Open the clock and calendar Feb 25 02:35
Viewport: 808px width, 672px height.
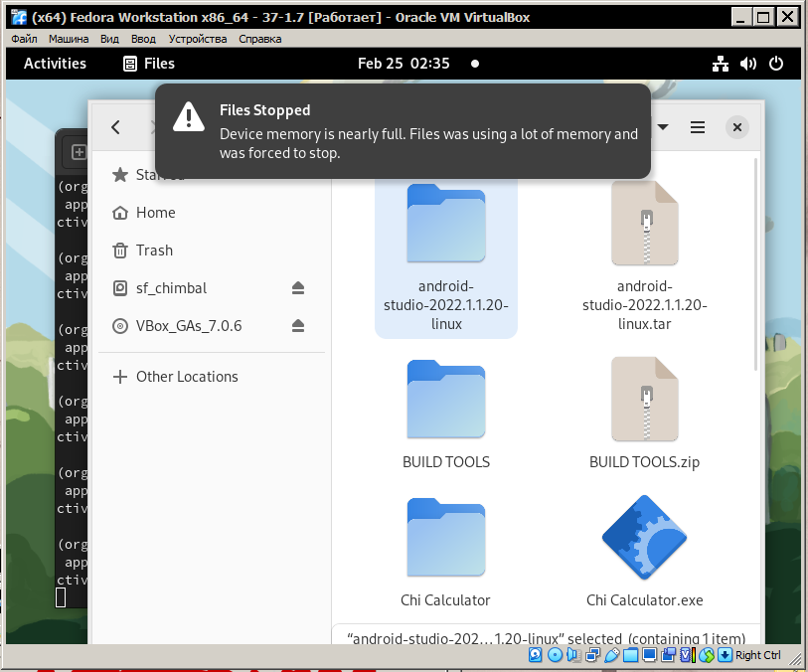point(404,64)
